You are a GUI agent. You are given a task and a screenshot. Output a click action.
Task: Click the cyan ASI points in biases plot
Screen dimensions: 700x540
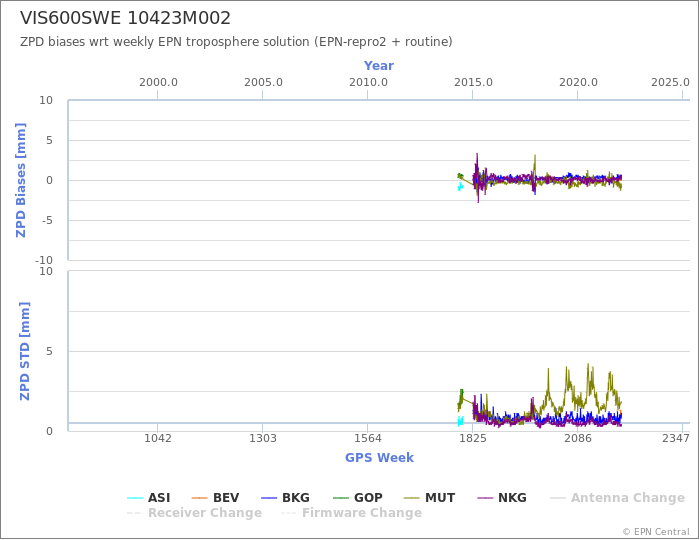460,187
